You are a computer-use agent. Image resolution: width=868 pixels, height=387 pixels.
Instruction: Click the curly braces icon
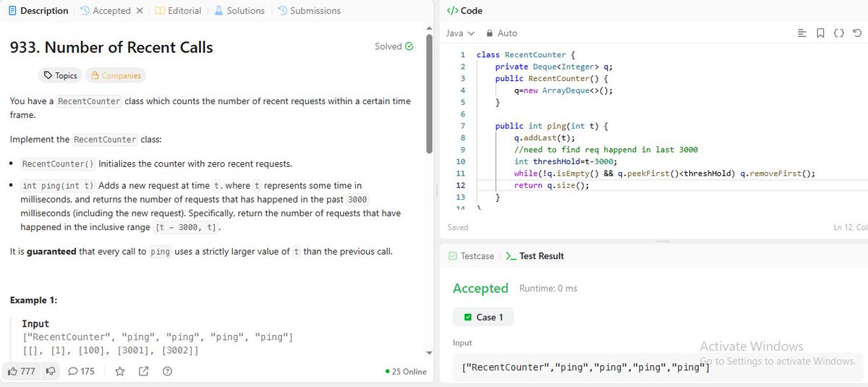point(839,33)
